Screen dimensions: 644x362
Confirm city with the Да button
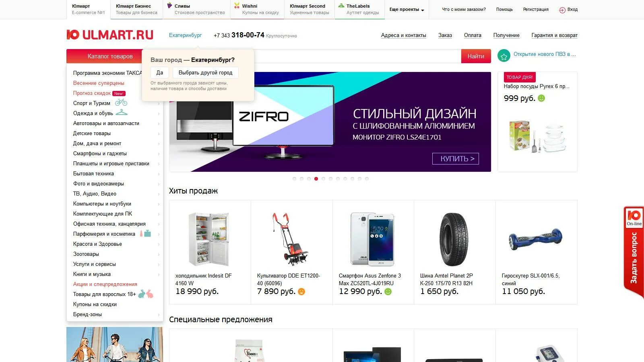[x=160, y=73]
